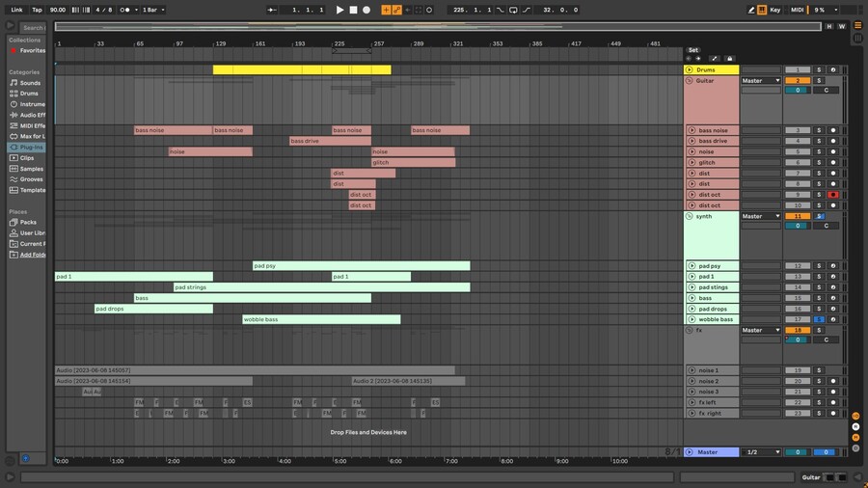Screen dimensions: 868x488
Task: Open the 1 Bar quantization dropdown
Action: [x=154, y=10]
